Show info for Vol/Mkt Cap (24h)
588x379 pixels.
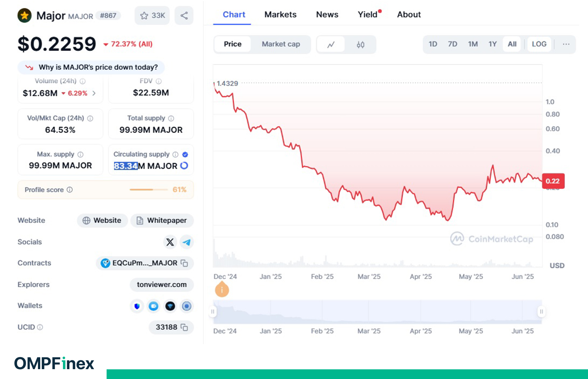[x=90, y=118]
